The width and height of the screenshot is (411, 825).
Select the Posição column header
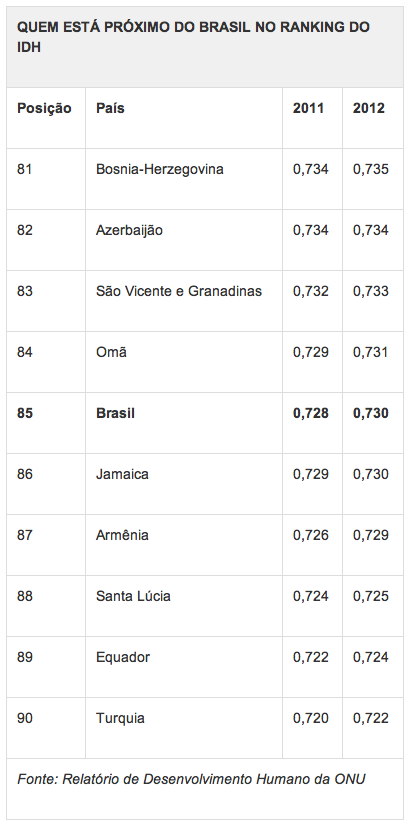44,108
